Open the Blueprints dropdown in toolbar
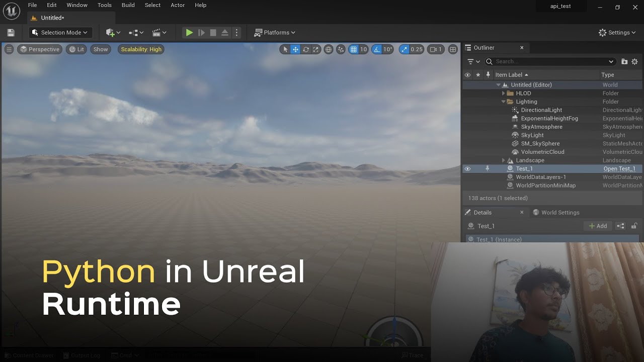The height and width of the screenshot is (362, 644). (136, 33)
